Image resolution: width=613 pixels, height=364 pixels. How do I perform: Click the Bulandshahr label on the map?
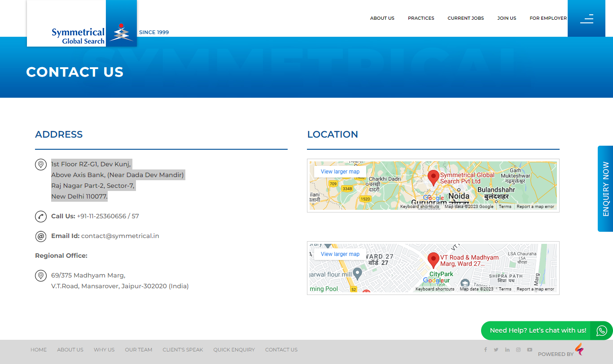(496, 190)
